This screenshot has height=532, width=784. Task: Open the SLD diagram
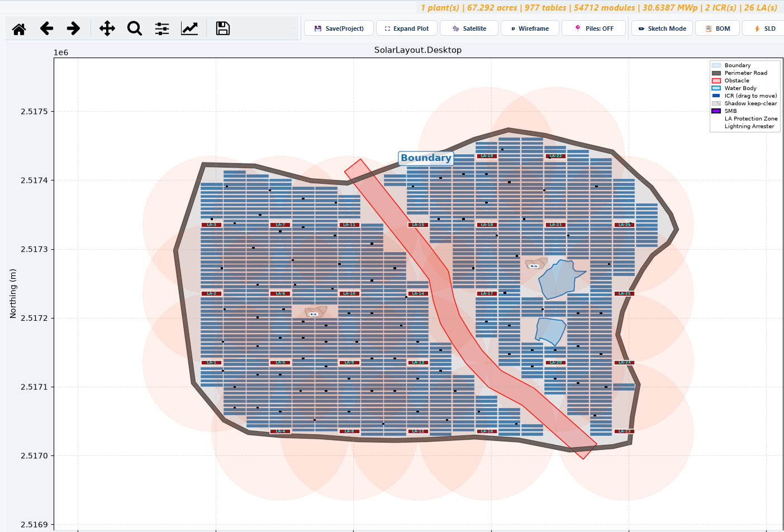point(764,28)
